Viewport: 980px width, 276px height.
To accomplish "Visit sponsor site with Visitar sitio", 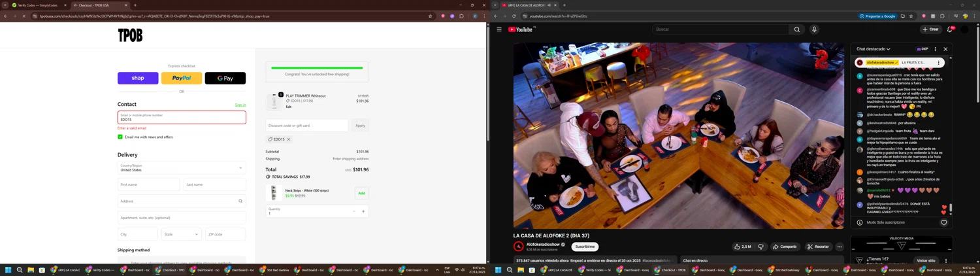I will pyautogui.click(x=926, y=260).
